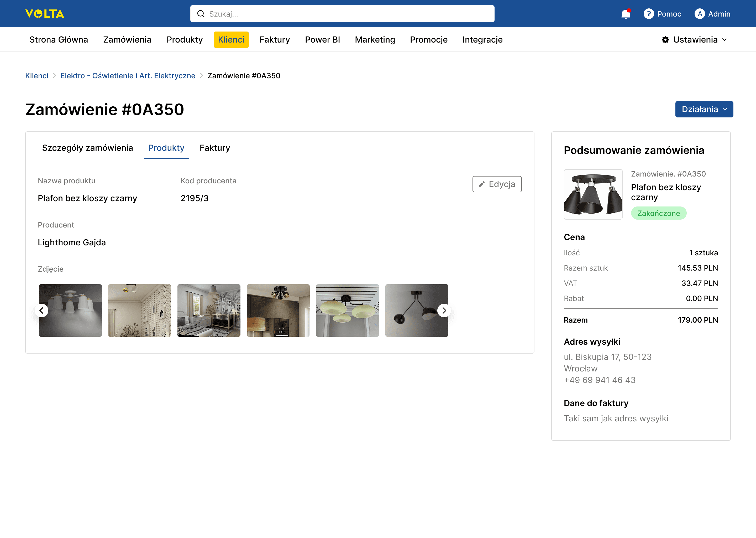756x538 pixels.
Task: Go to Power BI menu item
Action: tap(322, 40)
